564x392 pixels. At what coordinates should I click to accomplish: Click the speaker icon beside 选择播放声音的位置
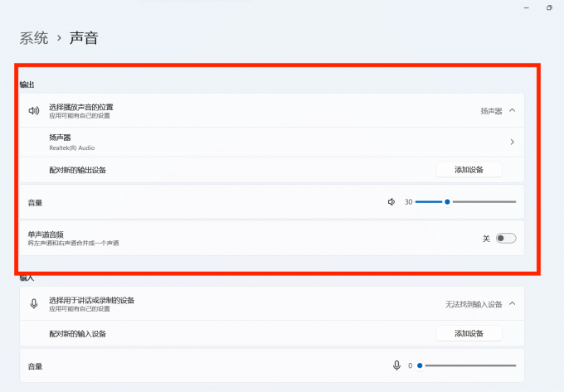click(34, 111)
